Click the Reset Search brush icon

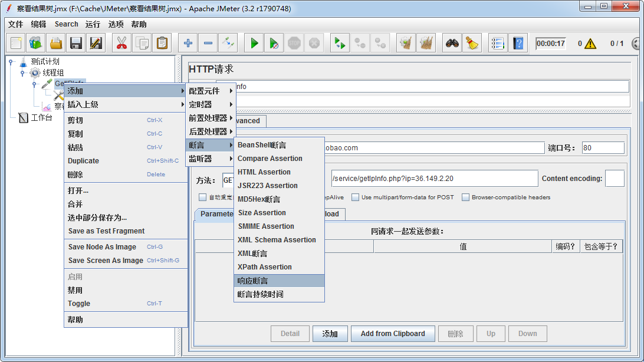click(472, 43)
